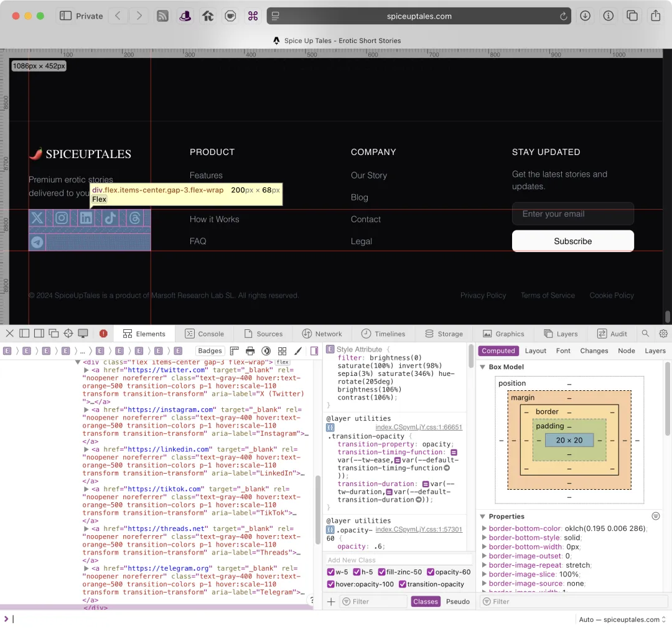The width and height of the screenshot is (672, 628).
Task: Toggle dark appearance icon in Elements toolbar
Action: pyautogui.click(x=266, y=351)
